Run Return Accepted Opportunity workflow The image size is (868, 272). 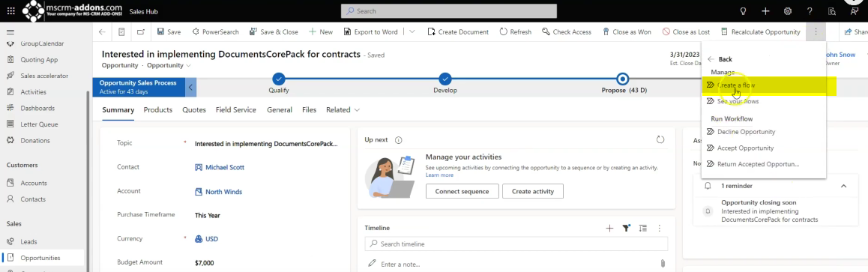pyautogui.click(x=763, y=164)
